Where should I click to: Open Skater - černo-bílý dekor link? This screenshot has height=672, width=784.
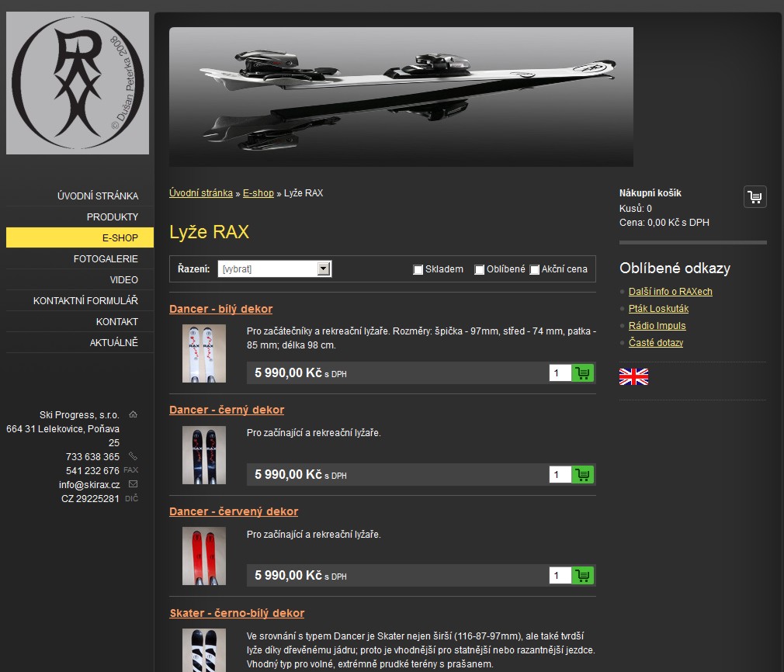[x=237, y=613]
